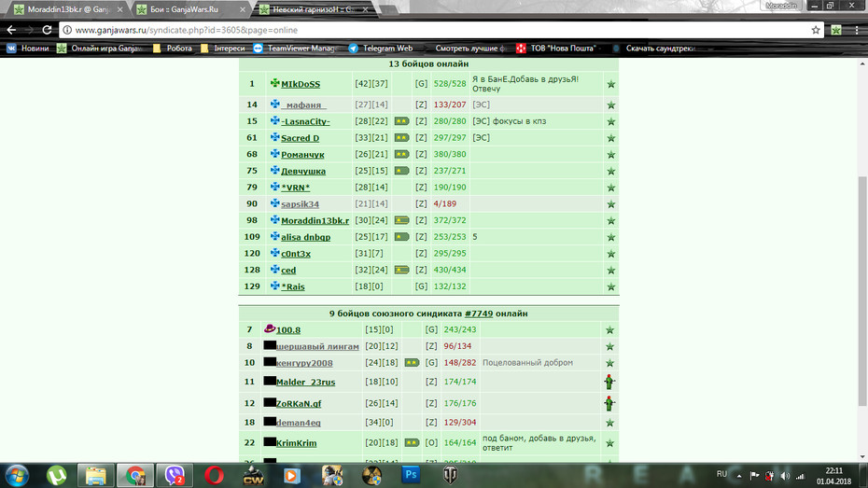Open Viber from the taskbar

coord(175,475)
